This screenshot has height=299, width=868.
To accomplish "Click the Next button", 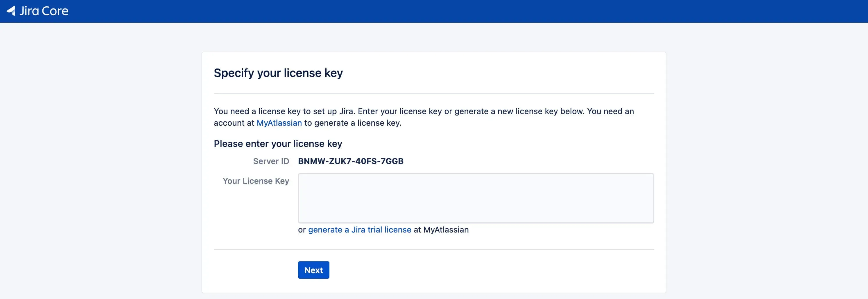I will pyautogui.click(x=313, y=270).
